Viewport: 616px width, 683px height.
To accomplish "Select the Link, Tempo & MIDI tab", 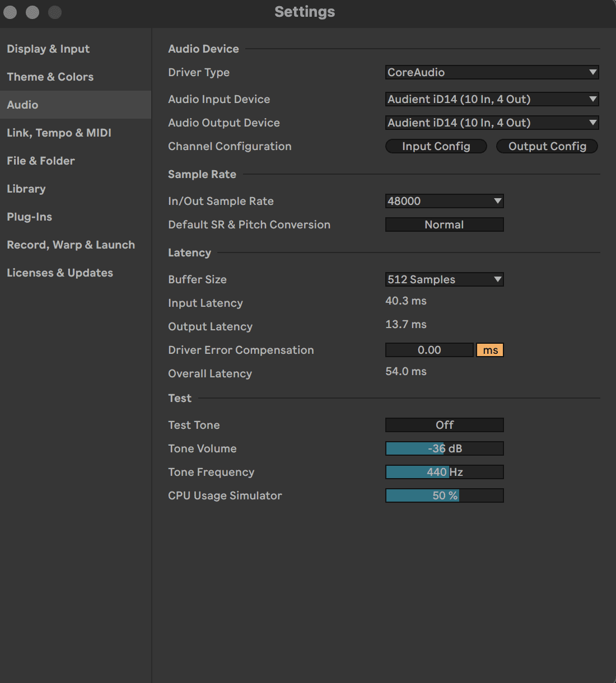I will point(59,133).
